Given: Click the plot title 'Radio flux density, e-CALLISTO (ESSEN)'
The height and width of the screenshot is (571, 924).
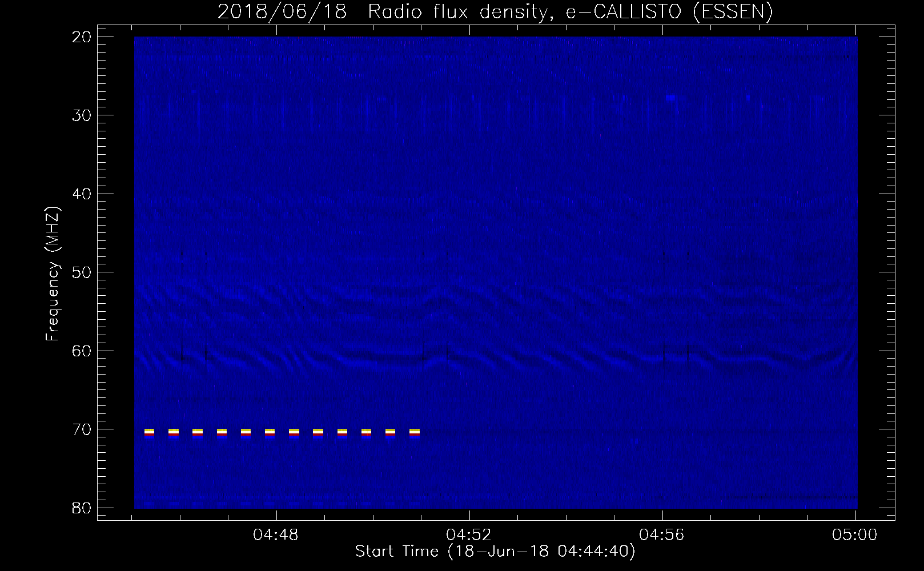Looking at the screenshot, I should click(570, 11).
